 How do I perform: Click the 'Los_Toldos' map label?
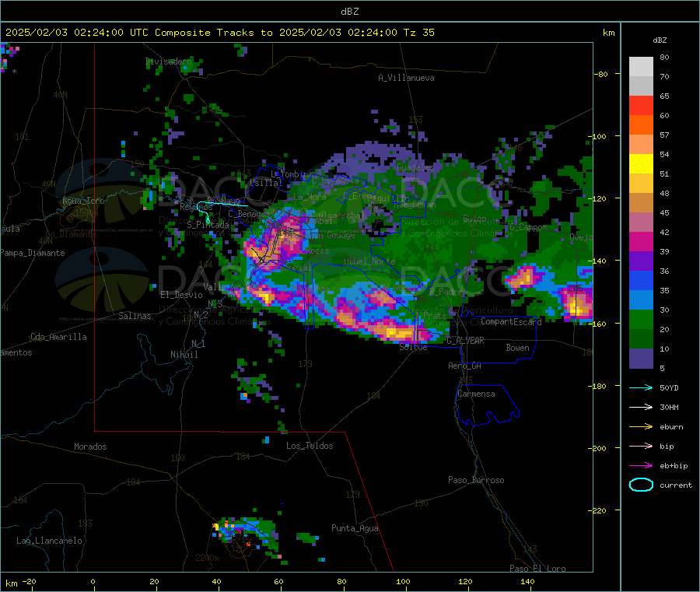(x=310, y=446)
